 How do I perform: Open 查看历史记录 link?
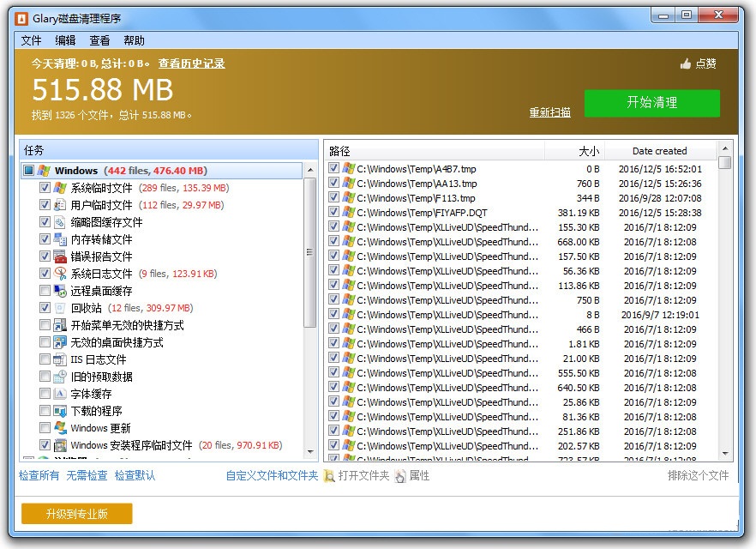(191, 63)
